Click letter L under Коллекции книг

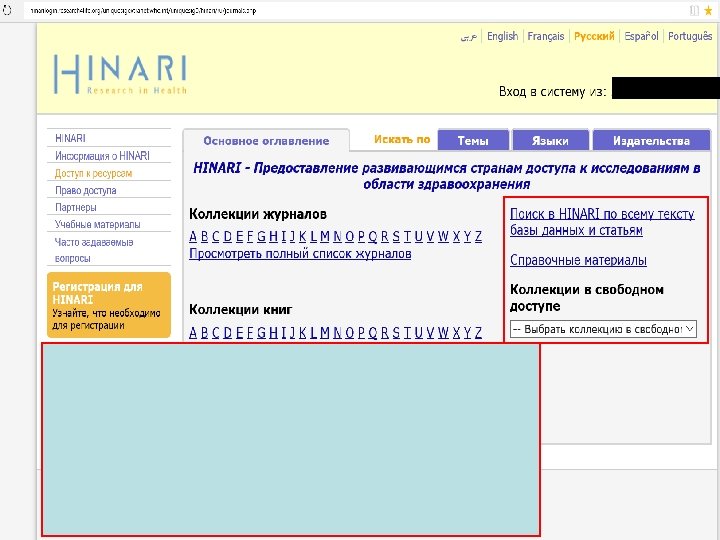313,332
